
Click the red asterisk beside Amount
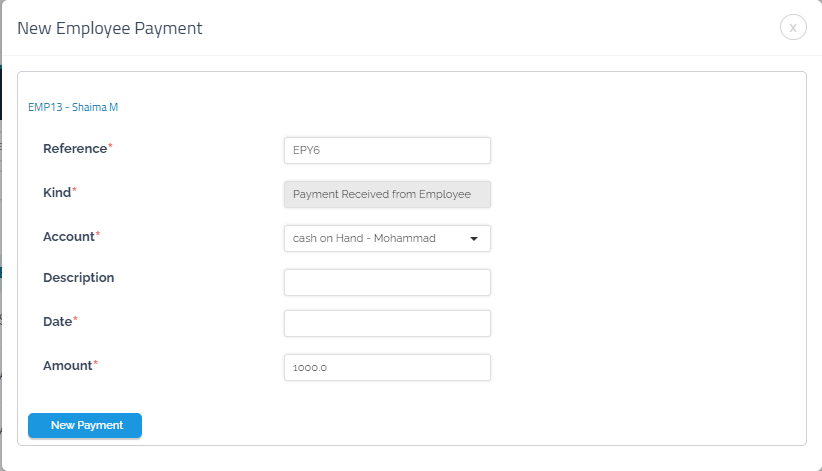(96, 363)
